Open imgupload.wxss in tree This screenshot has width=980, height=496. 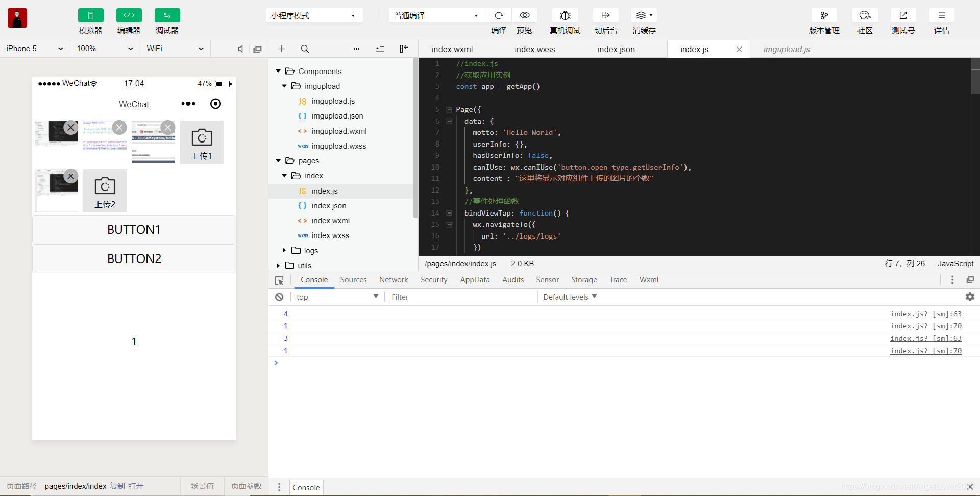(x=339, y=146)
